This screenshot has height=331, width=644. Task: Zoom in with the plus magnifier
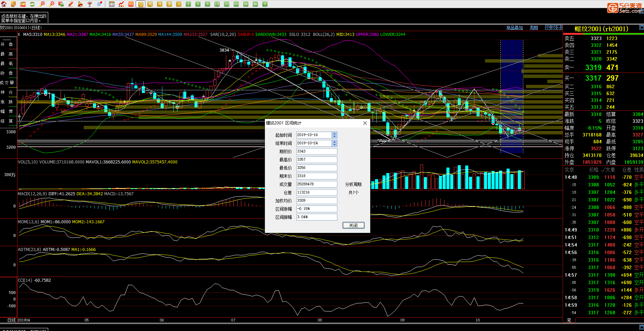(42, 4)
